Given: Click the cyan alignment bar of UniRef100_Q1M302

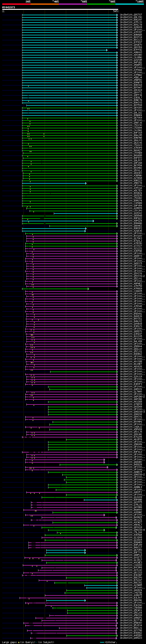Looking at the screenshot, I should click(x=86, y=213).
